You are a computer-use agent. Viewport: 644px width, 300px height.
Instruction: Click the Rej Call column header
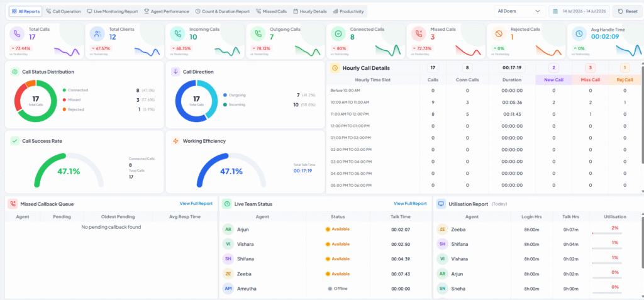click(625, 80)
